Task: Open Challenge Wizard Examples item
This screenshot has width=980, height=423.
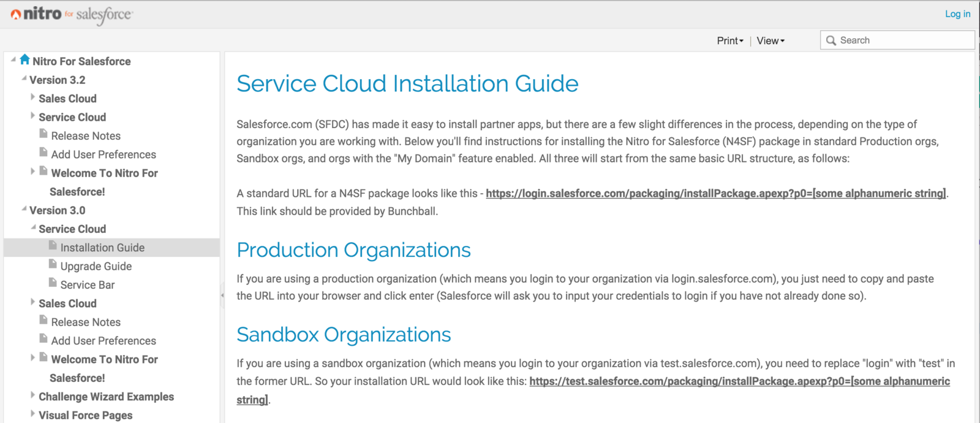Action: point(106,397)
